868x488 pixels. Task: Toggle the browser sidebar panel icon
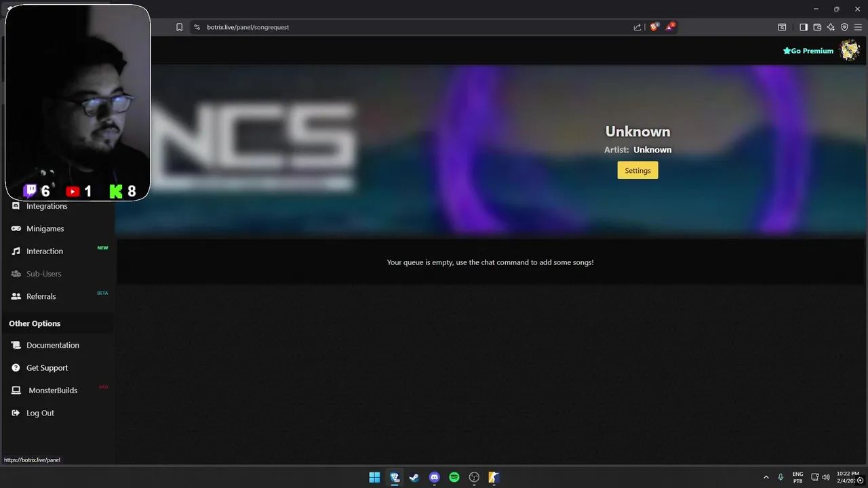point(804,27)
